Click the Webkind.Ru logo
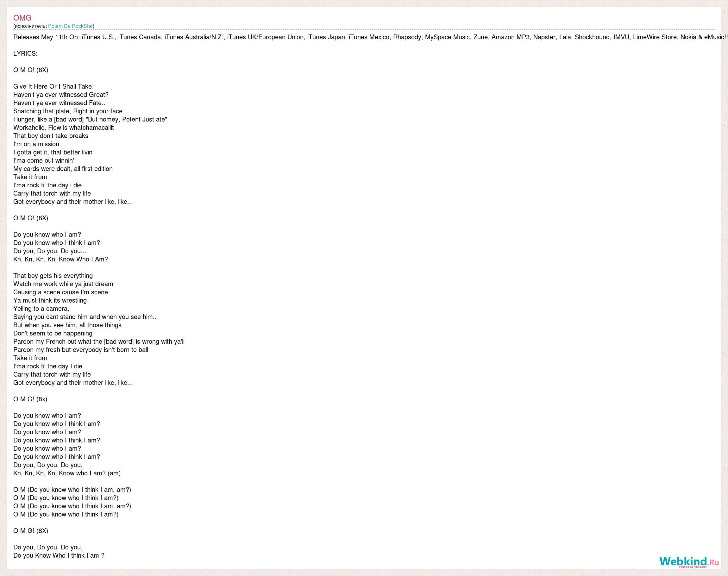 point(689,562)
